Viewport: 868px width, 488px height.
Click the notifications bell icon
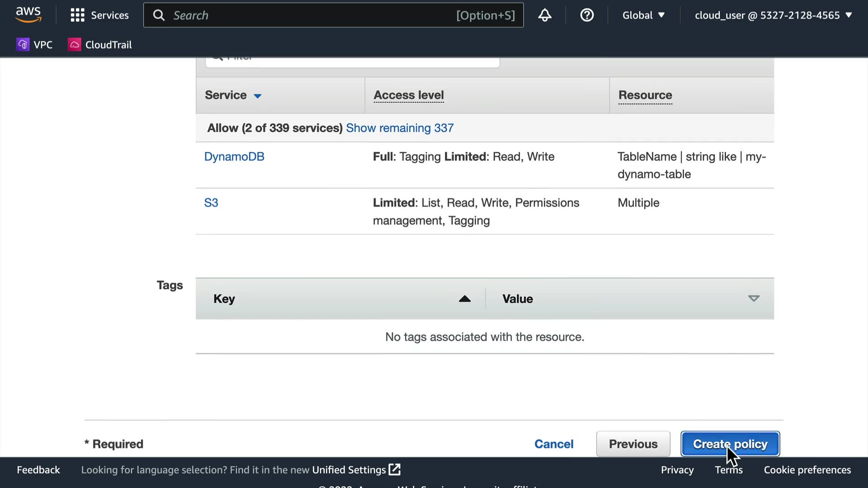[544, 15]
